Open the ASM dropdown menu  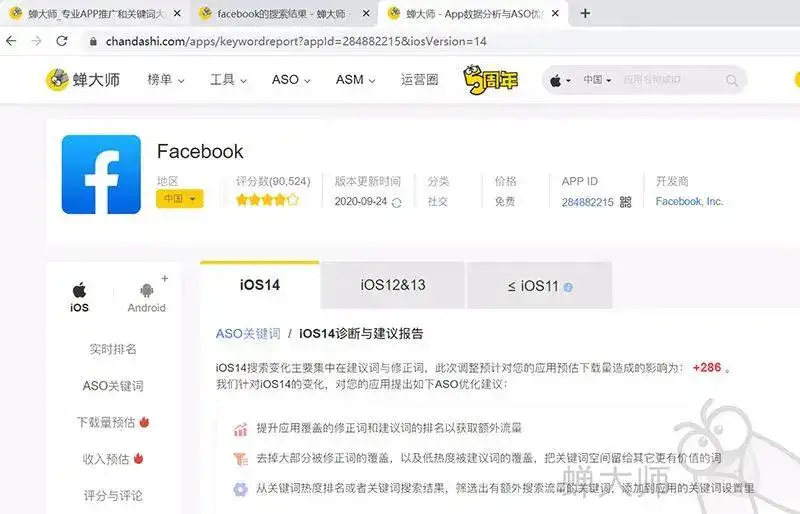click(355, 80)
